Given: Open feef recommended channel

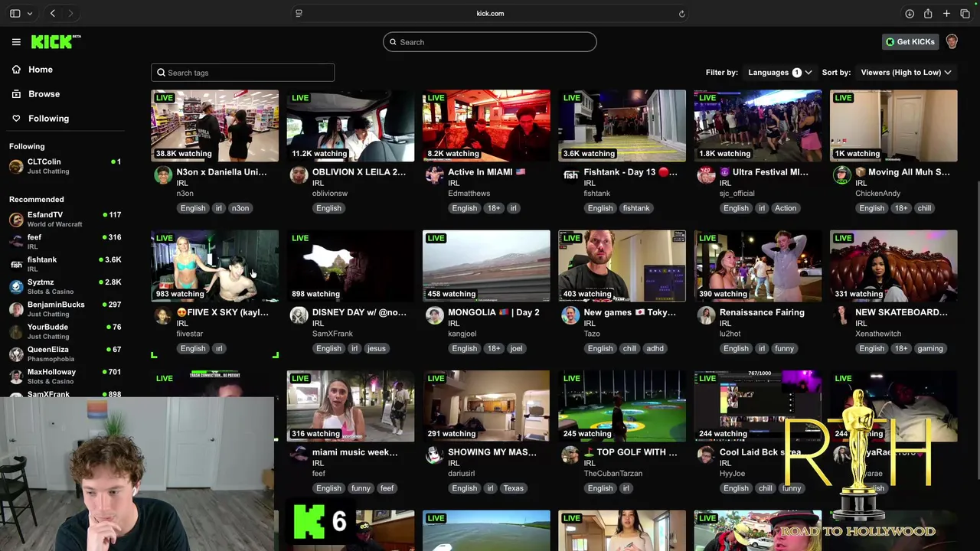Looking at the screenshot, I should pyautogui.click(x=65, y=242).
